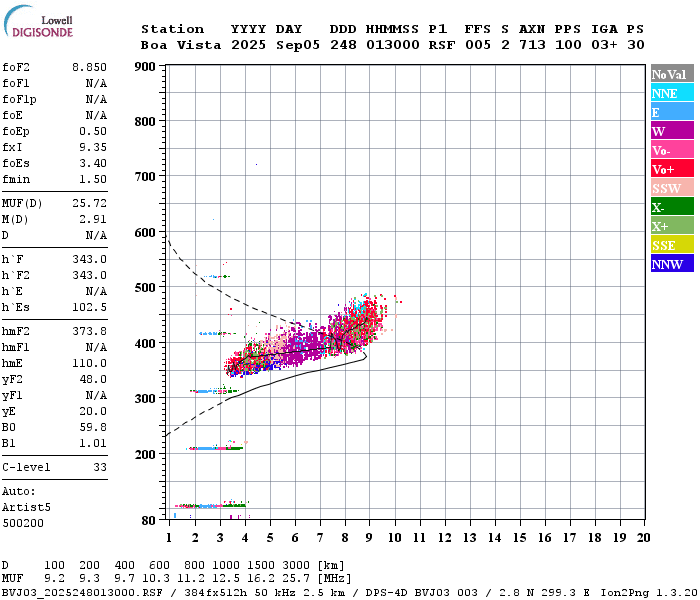Click the RSF P1 value
The image size is (700, 600).
point(442,45)
